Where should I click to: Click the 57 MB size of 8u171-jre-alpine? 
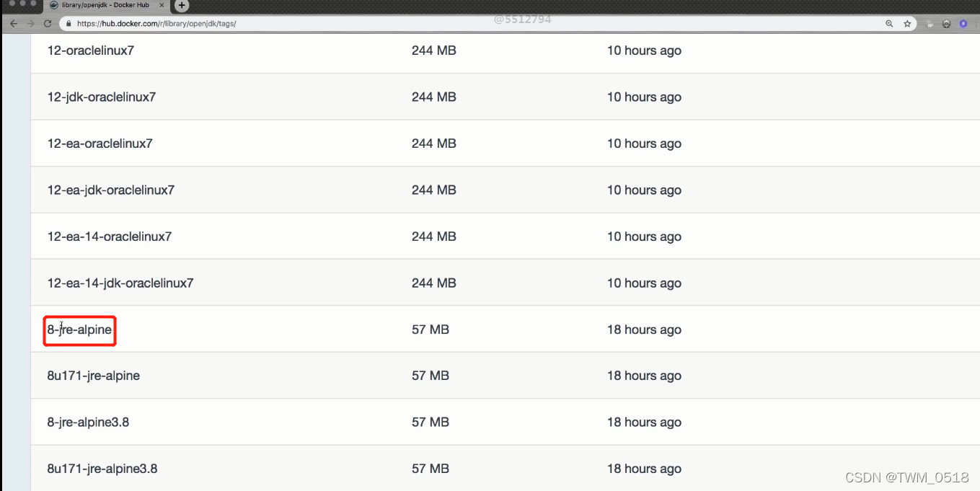pos(431,376)
